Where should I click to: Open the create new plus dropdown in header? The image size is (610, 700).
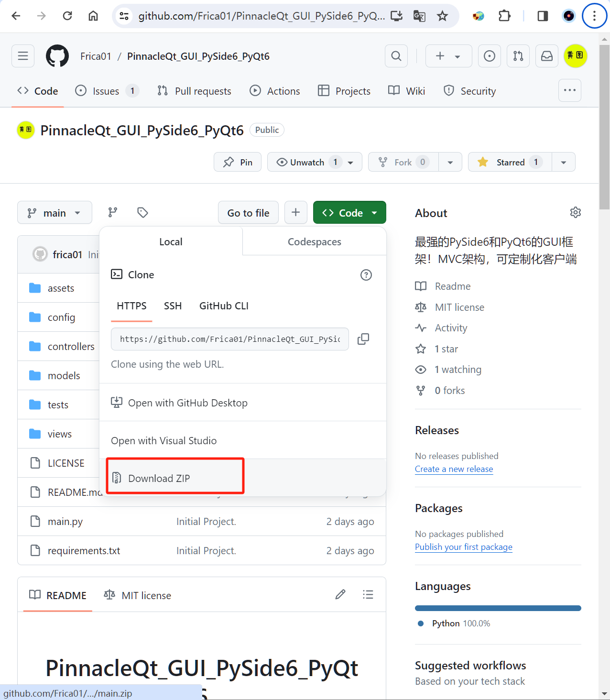(x=448, y=56)
